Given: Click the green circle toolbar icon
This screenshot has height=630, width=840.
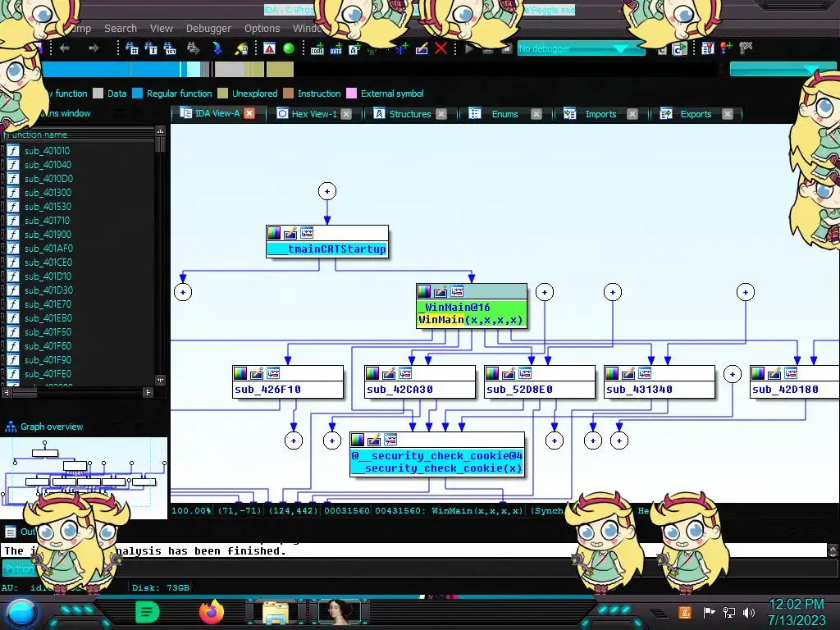Looking at the screenshot, I should tap(288, 48).
